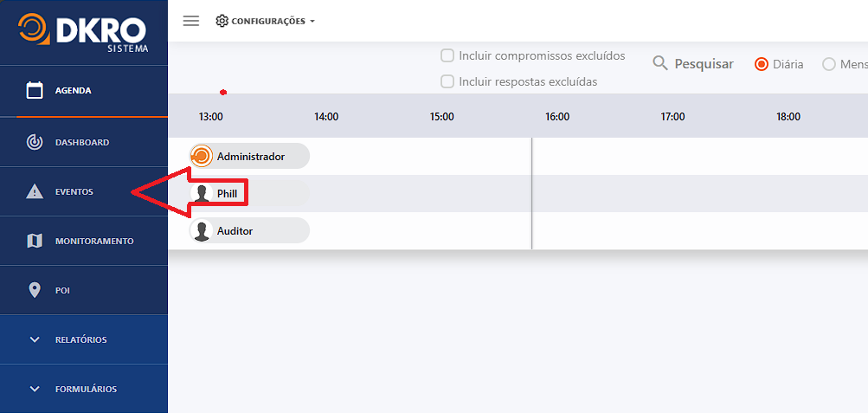Click the Pesquisar magnifier icon
This screenshot has height=413, width=868.
click(660, 63)
